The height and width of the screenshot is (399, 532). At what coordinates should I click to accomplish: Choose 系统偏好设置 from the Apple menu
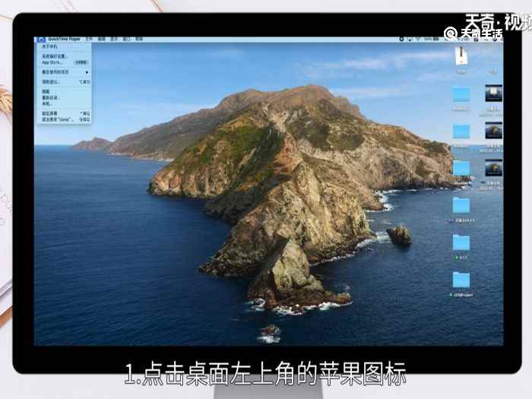[55, 56]
